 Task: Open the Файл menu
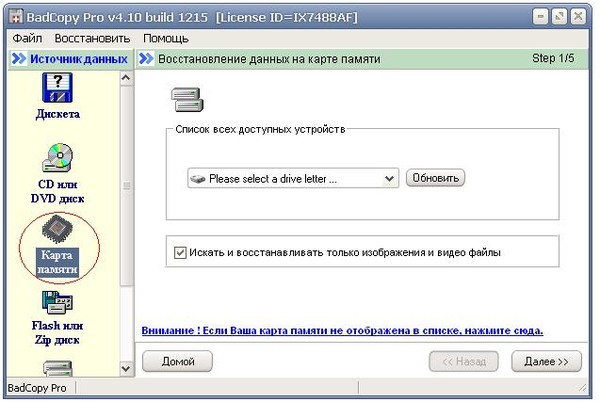[x=27, y=38]
